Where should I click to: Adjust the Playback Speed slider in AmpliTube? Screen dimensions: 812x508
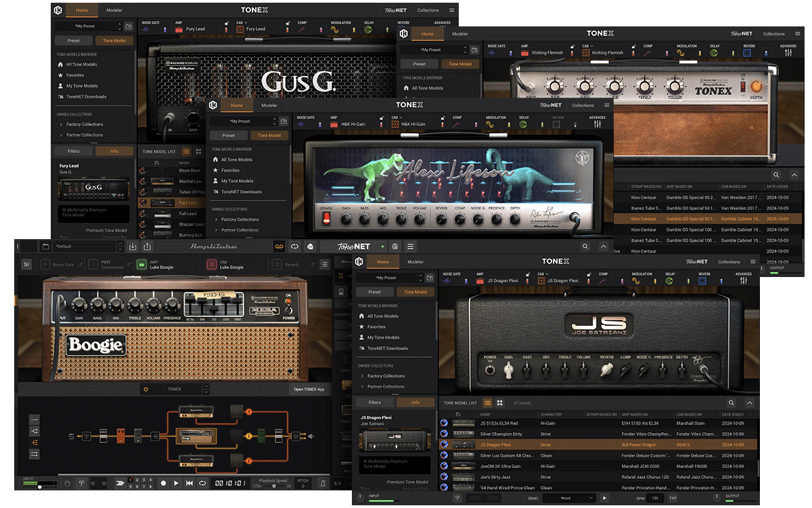pyautogui.click(x=273, y=486)
